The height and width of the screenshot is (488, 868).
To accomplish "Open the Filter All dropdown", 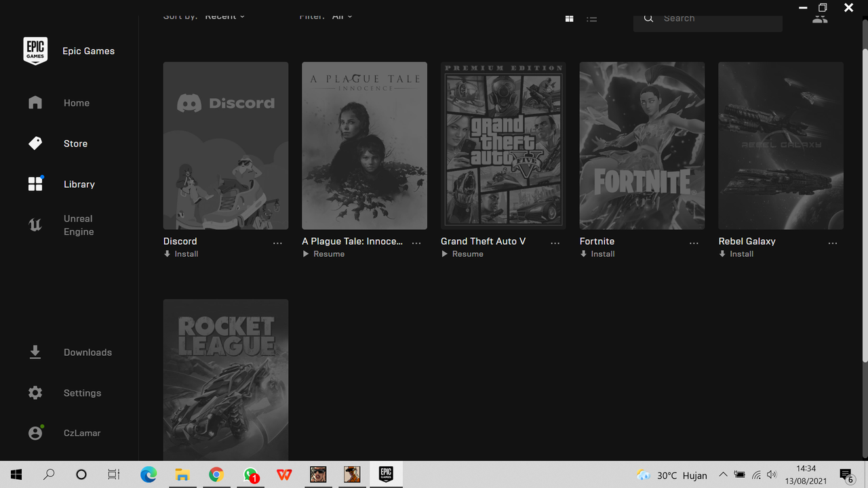I will click(x=342, y=16).
